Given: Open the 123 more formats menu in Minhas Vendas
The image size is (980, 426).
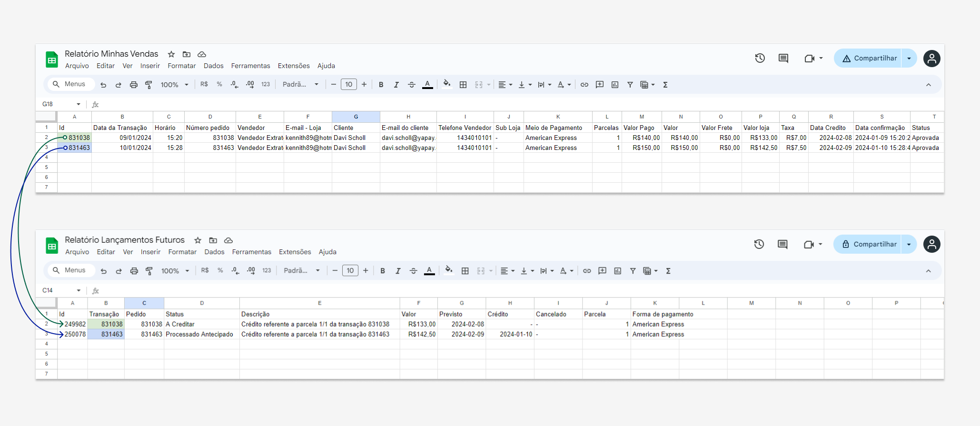Looking at the screenshot, I should click(266, 84).
